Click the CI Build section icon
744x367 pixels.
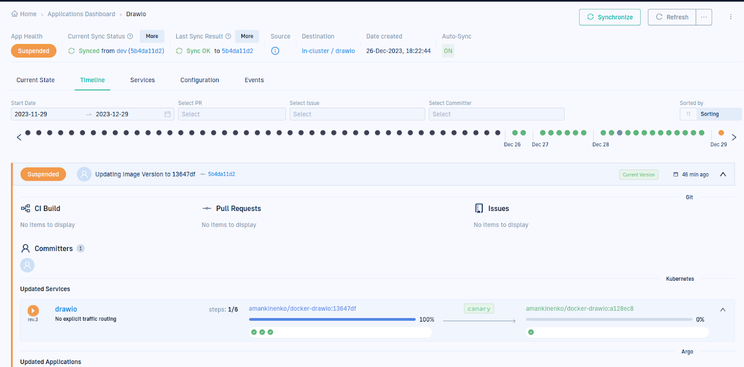tap(25, 208)
